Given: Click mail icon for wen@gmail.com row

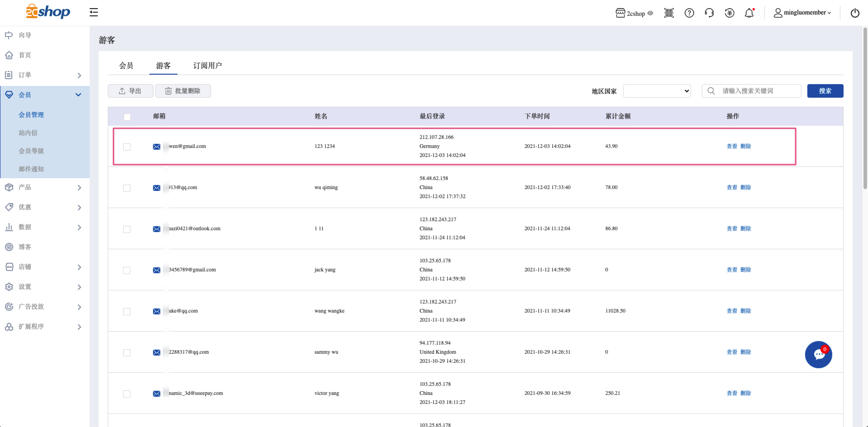Looking at the screenshot, I should [157, 147].
